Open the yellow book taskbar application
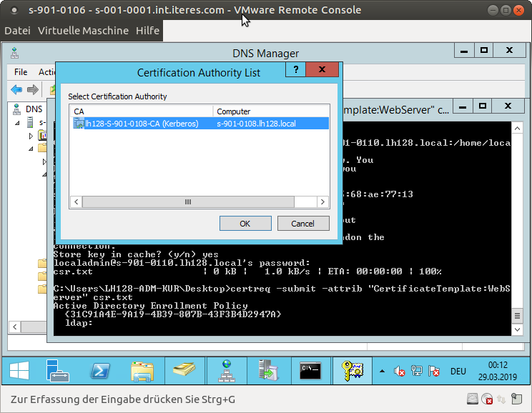 [x=184, y=370]
